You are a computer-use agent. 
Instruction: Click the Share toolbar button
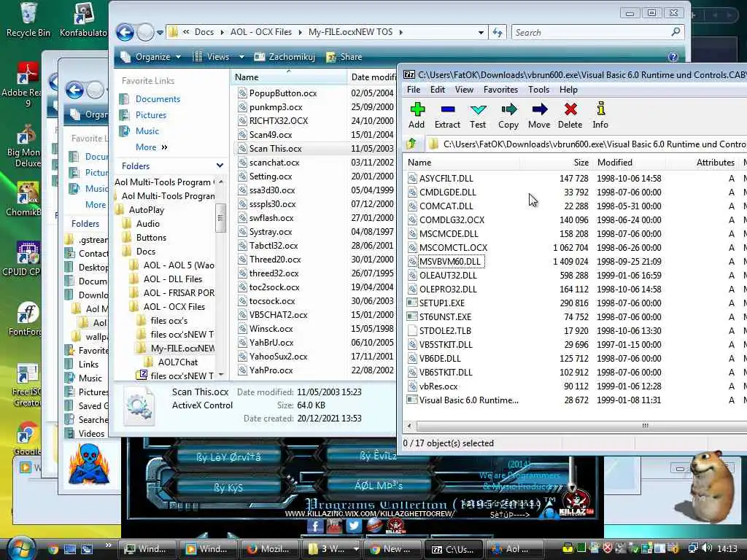tap(344, 57)
